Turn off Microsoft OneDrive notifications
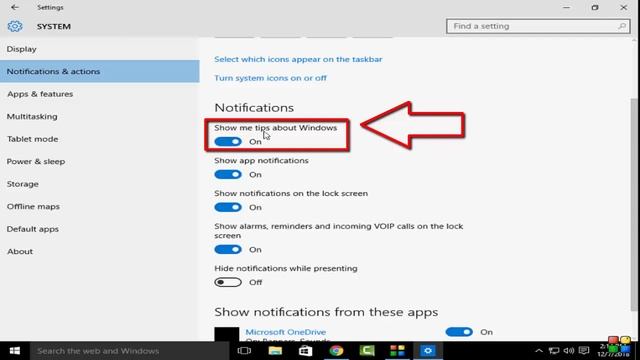The image size is (640, 360). point(459,332)
